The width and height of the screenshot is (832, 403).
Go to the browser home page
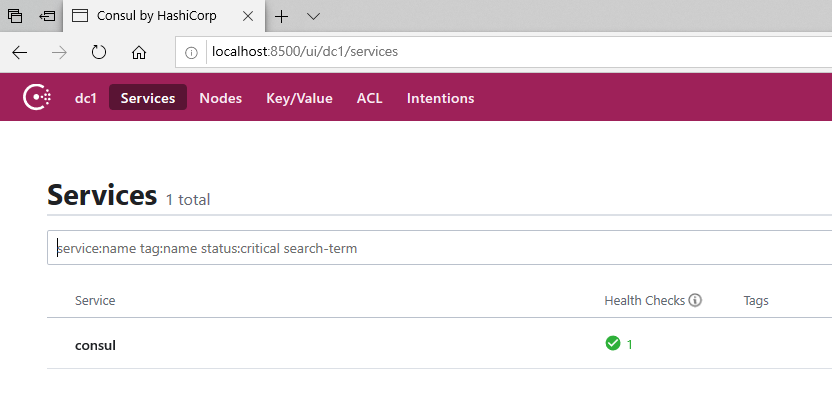pyautogui.click(x=138, y=52)
